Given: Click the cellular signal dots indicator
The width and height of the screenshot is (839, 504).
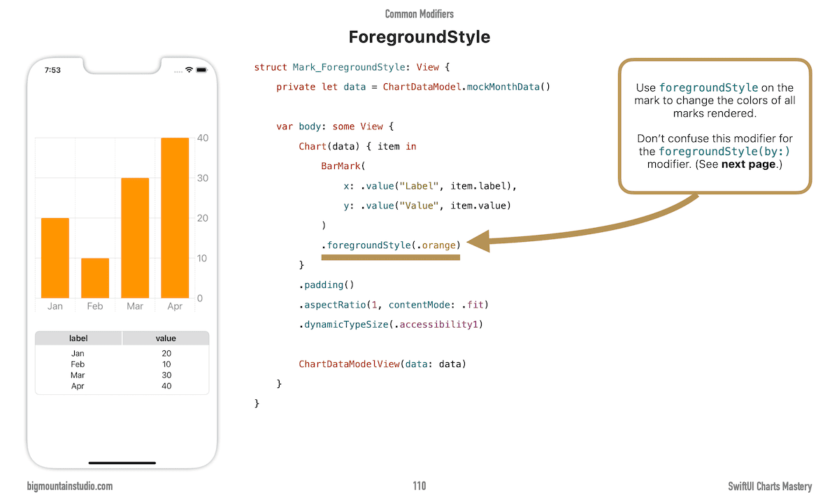Looking at the screenshot, I should [178, 70].
